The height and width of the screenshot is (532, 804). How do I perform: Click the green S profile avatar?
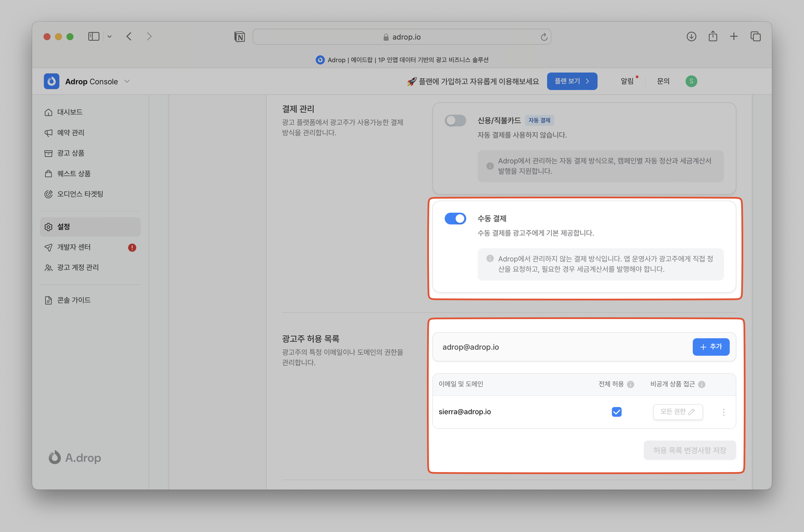(691, 81)
